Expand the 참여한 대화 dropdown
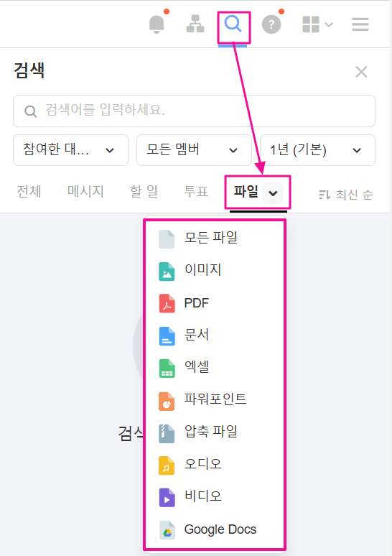This screenshot has width=392, height=556. tap(70, 150)
